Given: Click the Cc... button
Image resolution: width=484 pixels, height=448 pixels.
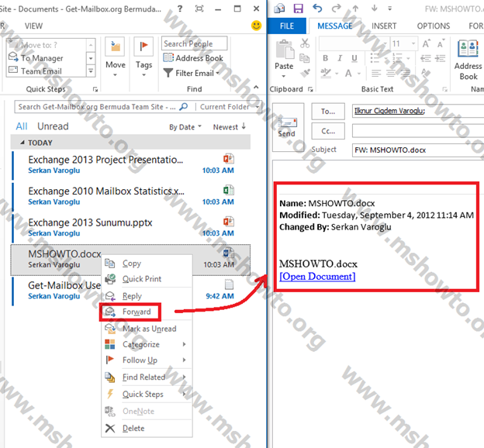Looking at the screenshot, I should click(x=328, y=131).
